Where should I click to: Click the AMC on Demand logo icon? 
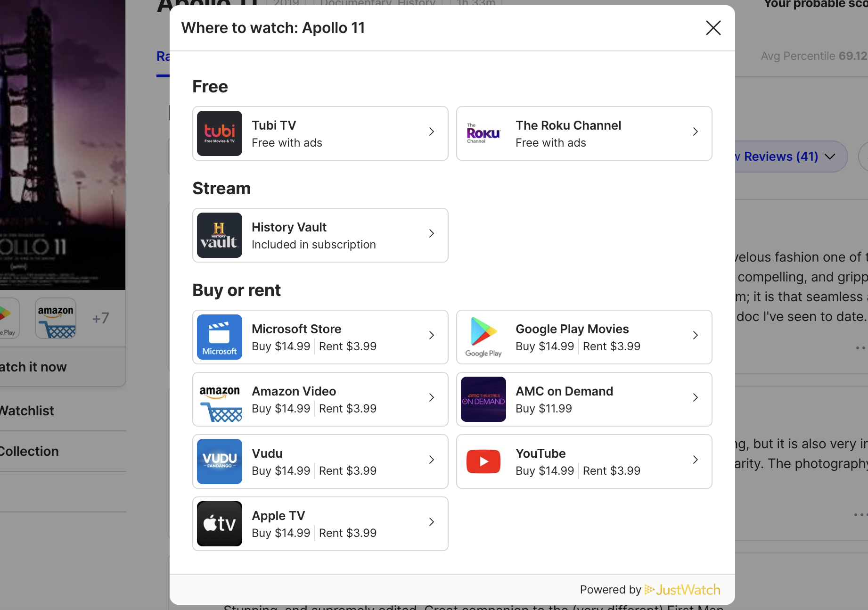pos(483,399)
